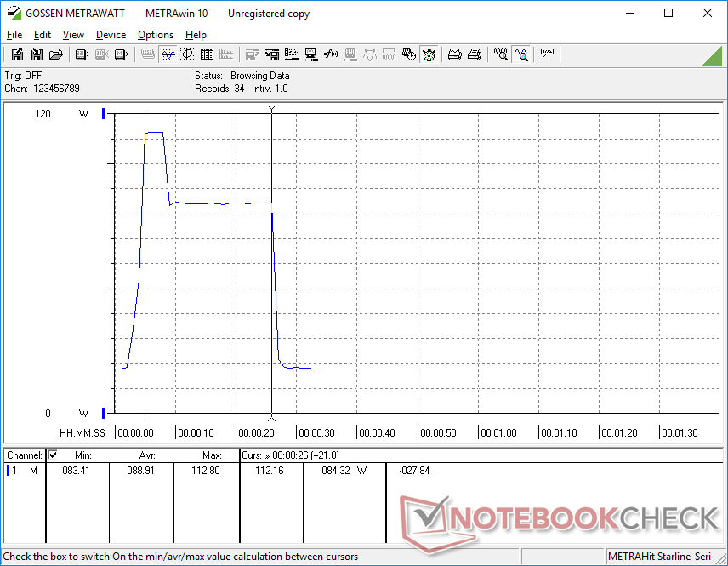Open the Edit menu

[x=43, y=35]
